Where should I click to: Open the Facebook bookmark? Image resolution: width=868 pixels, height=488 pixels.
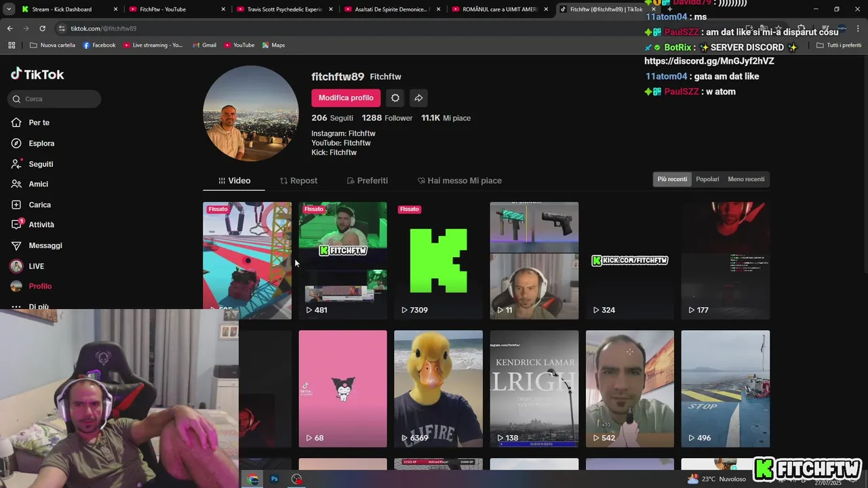tap(99, 45)
